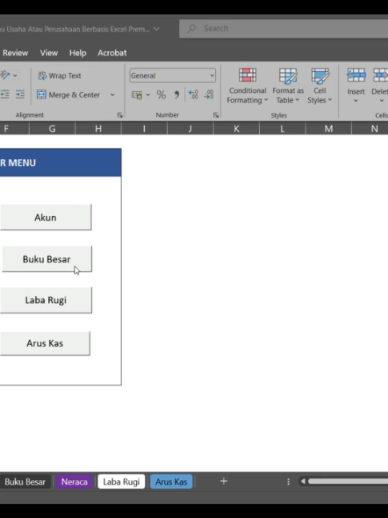Viewport: 388px width, 518px height.
Task: Switch to the Laba Rugi sheet tab
Action: point(121,482)
